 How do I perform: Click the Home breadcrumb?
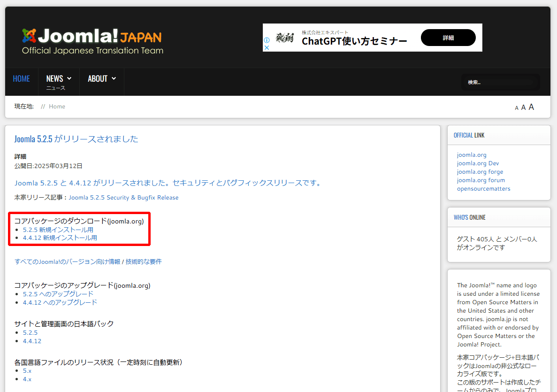tap(57, 106)
